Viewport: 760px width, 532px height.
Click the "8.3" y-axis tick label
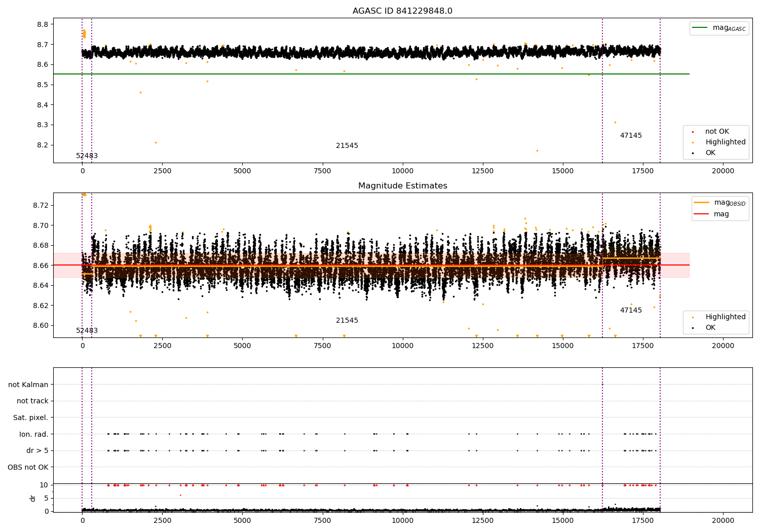tap(43, 125)
